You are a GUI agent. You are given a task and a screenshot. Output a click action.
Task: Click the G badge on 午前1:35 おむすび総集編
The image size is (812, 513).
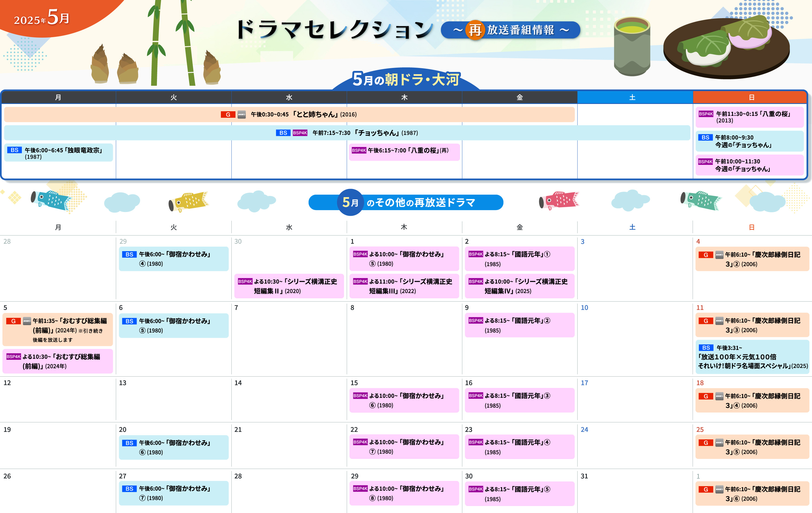coord(14,321)
